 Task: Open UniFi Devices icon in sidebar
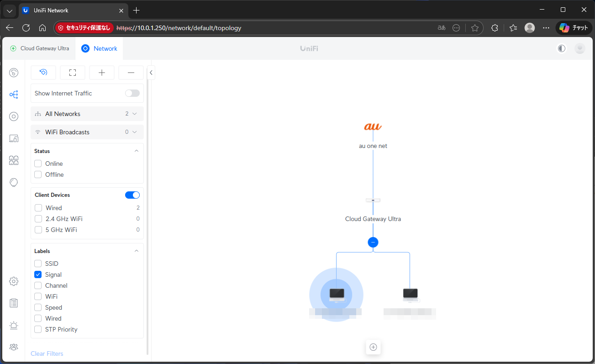click(14, 116)
